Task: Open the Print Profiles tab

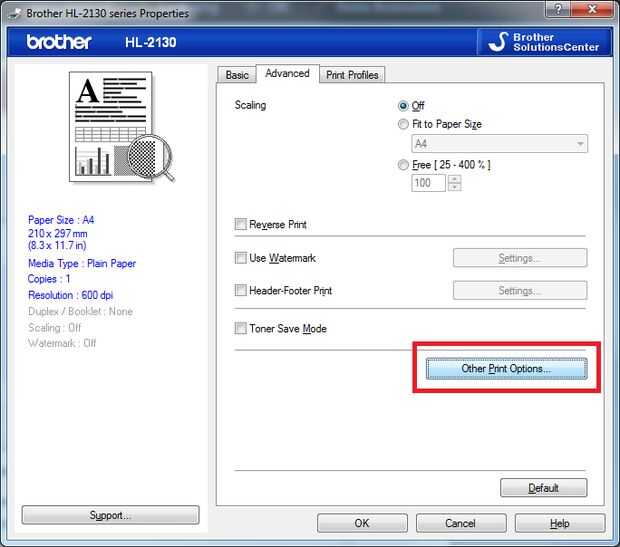Action: pos(352,75)
